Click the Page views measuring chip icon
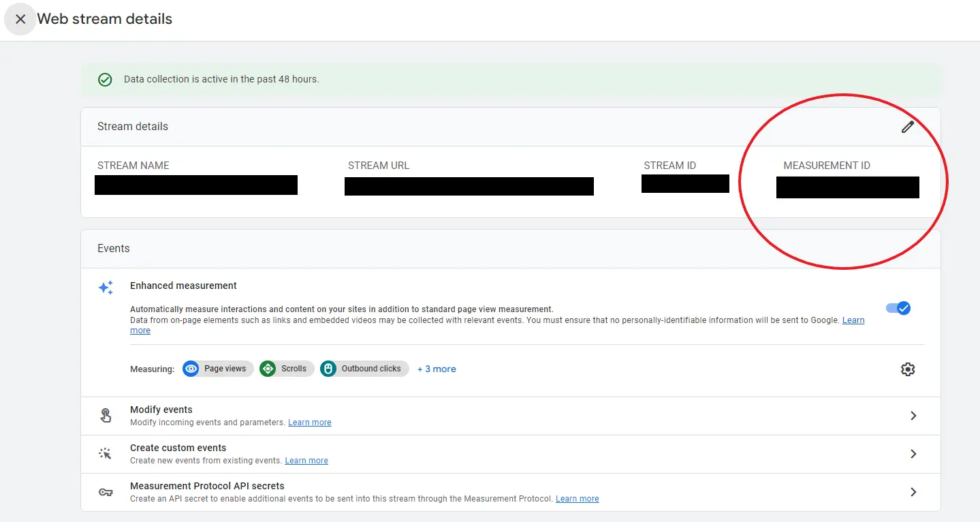The height and width of the screenshot is (522, 980). [x=190, y=368]
